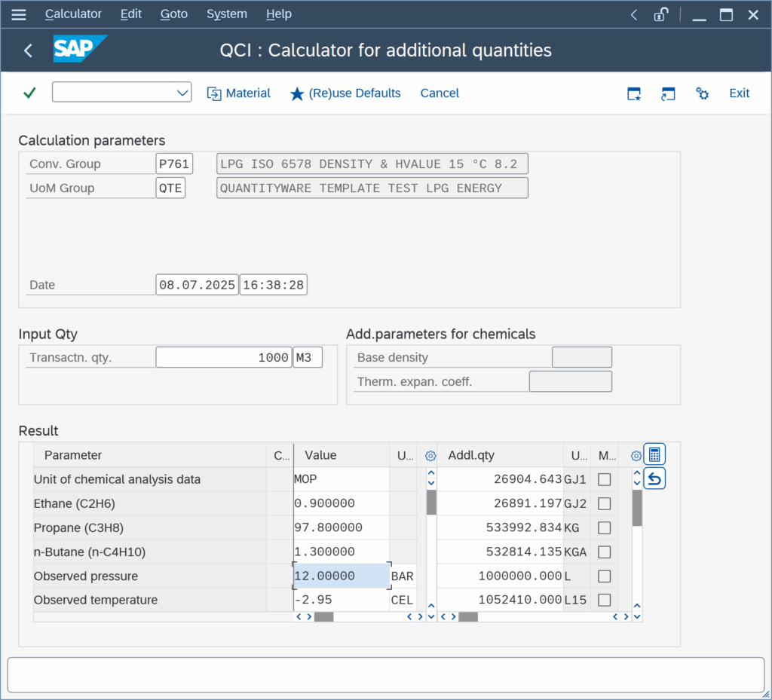Click the Exit button
772x700 pixels.
click(x=739, y=93)
